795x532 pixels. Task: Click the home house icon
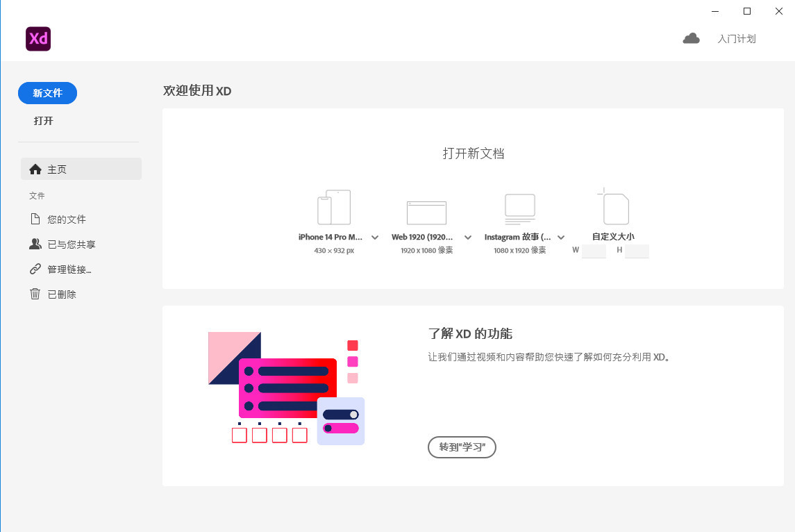click(35, 169)
